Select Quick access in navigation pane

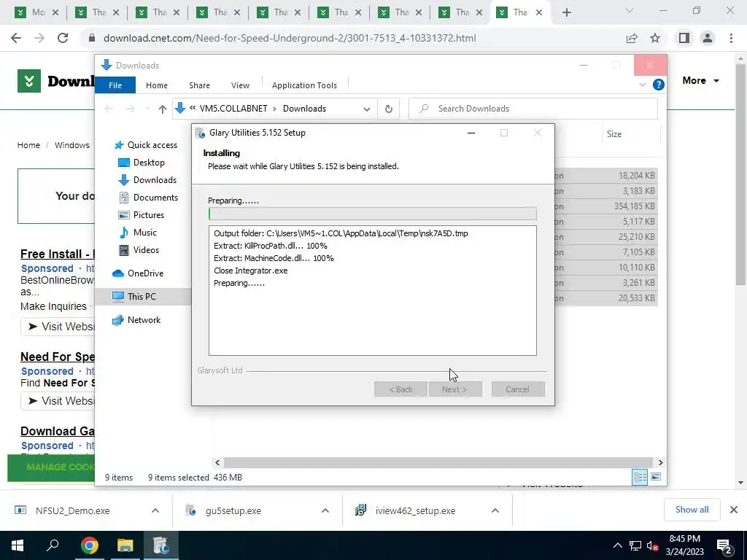click(146, 145)
